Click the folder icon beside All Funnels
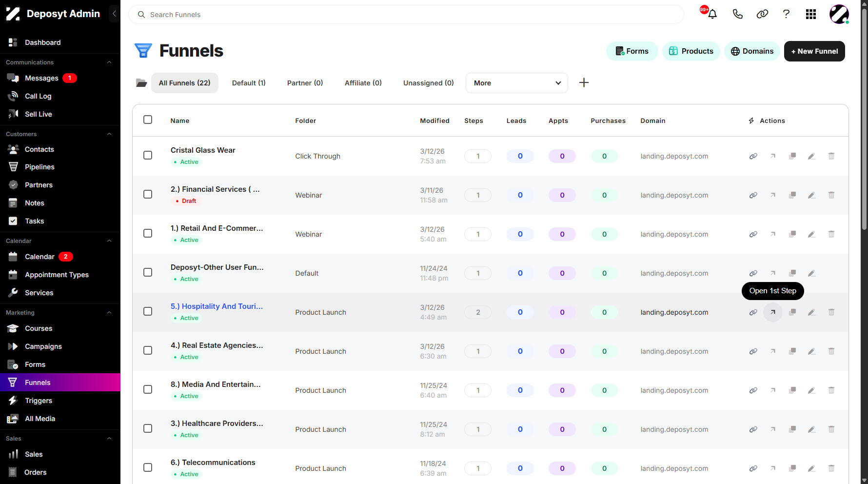This screenshot has height=484, width=868. pyautogui.click(x=141, y=83)
